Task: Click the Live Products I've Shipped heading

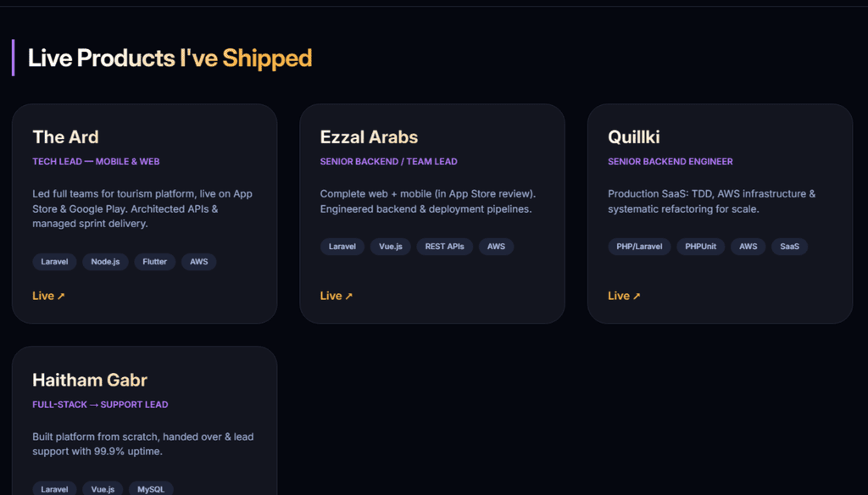Action: tap(170, 58)
